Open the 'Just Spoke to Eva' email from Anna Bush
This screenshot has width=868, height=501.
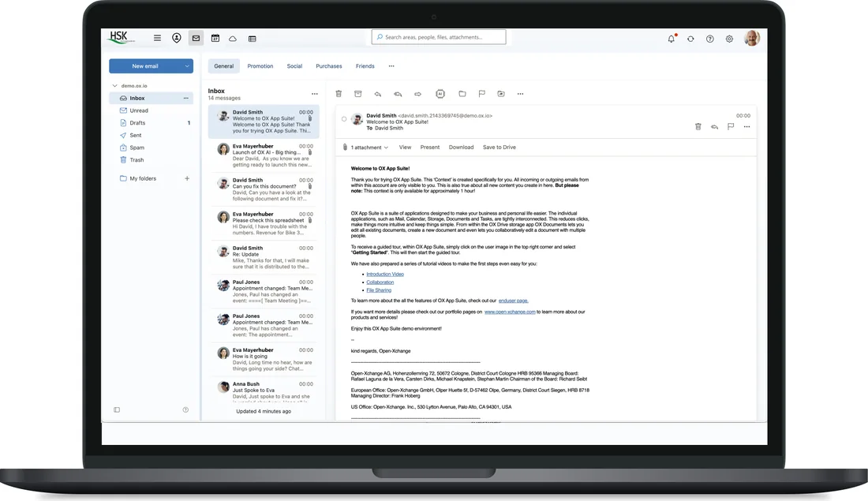264,390
